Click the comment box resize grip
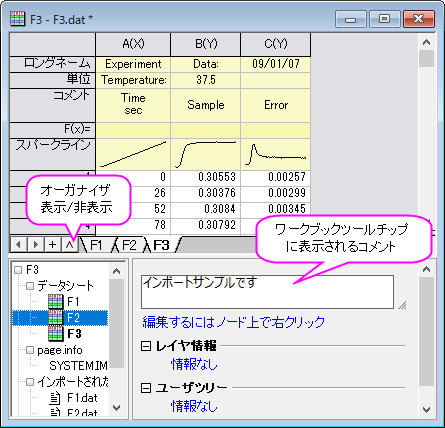Image resolution: width=445 pixels, height=428 pixels. coord(402,305)
